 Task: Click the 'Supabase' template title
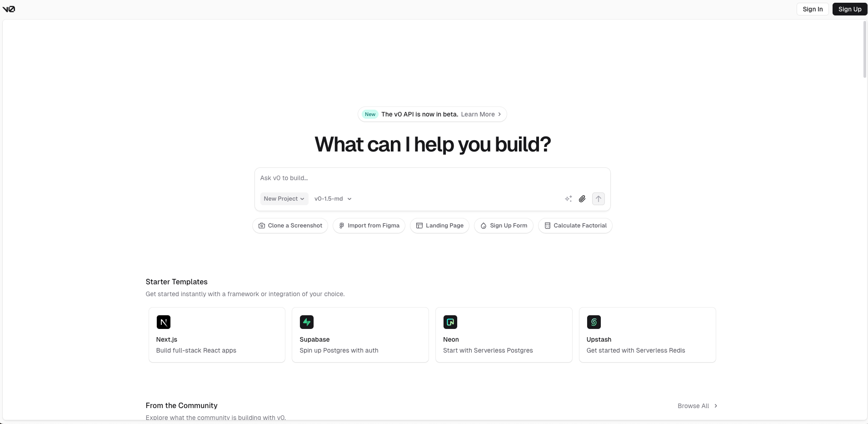tap(314, 339)
